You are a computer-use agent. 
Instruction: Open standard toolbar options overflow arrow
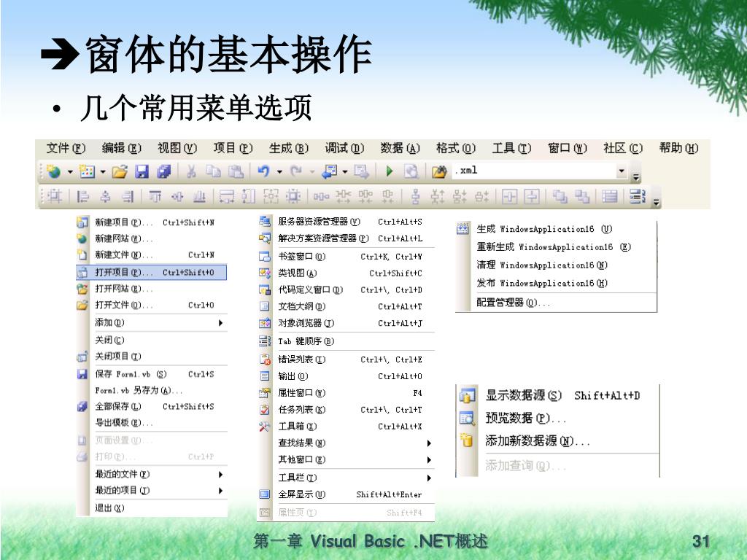[636, 177]
